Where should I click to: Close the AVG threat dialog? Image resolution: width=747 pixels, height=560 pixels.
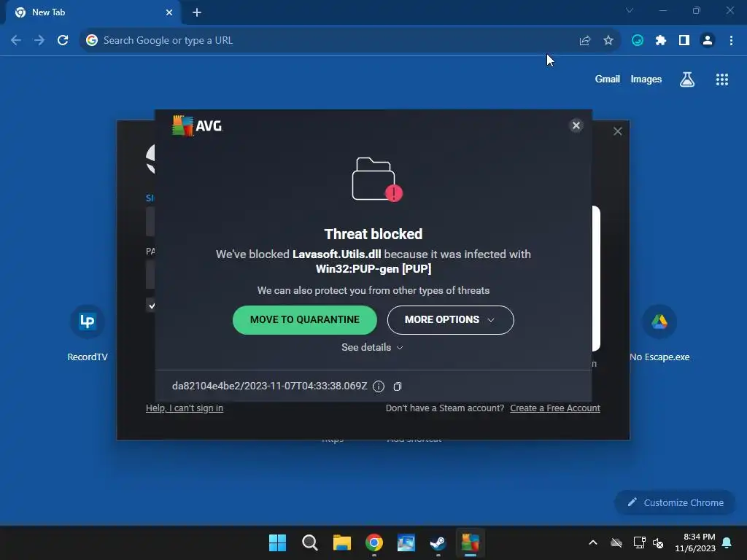[x=576, y=125]
